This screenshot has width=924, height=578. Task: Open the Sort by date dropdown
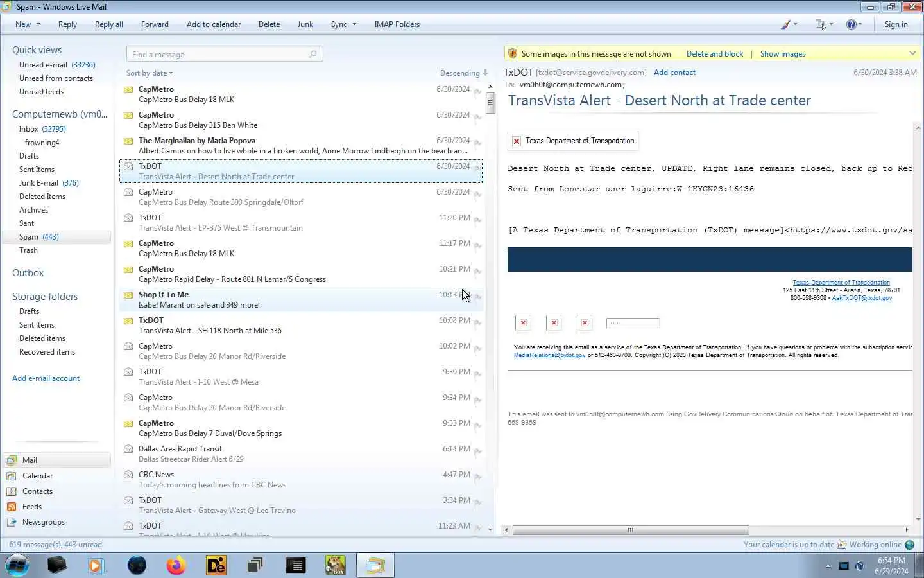pos(150,73)
